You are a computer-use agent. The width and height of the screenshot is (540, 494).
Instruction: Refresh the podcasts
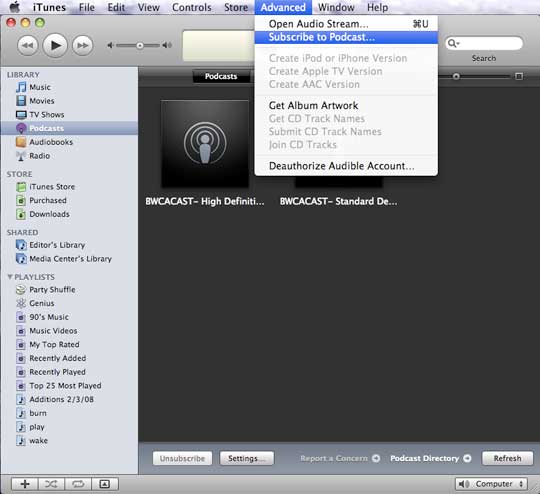pyautogui.click(x=507, y=459)
